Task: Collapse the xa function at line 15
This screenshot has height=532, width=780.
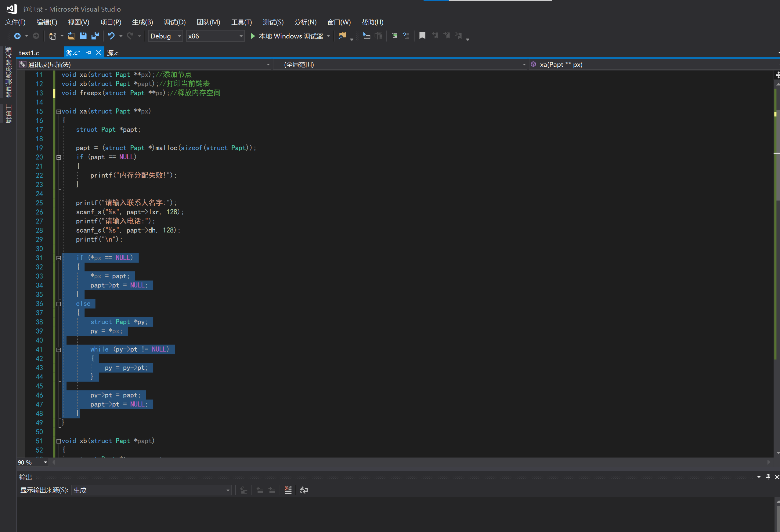Action: [58, 111]
